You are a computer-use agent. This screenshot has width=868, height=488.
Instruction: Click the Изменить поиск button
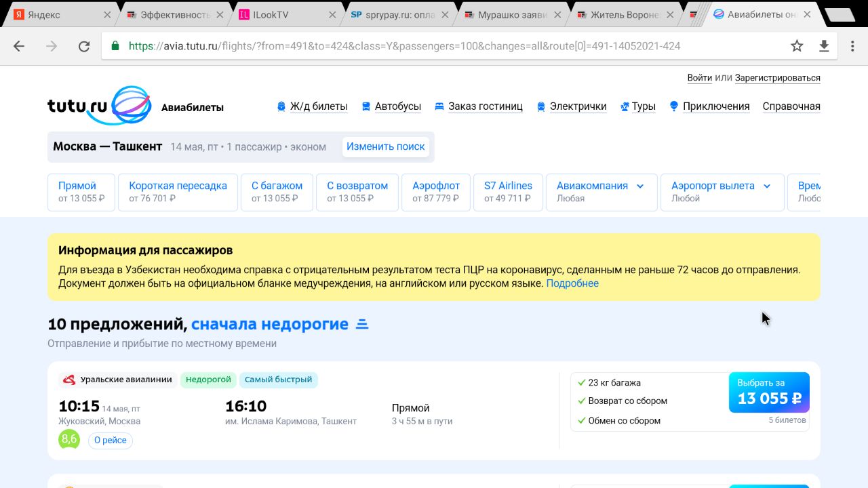point(386,146)
